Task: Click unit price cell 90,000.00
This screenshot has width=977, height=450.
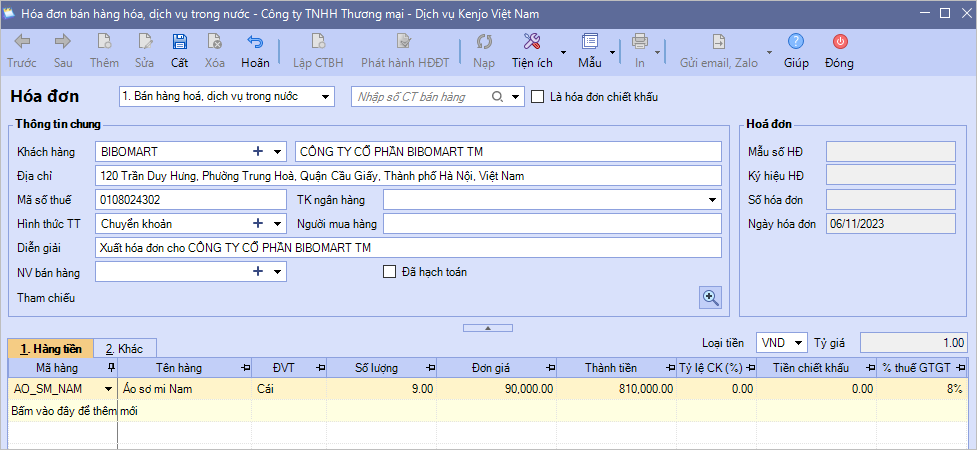Action: pos(496,389)
